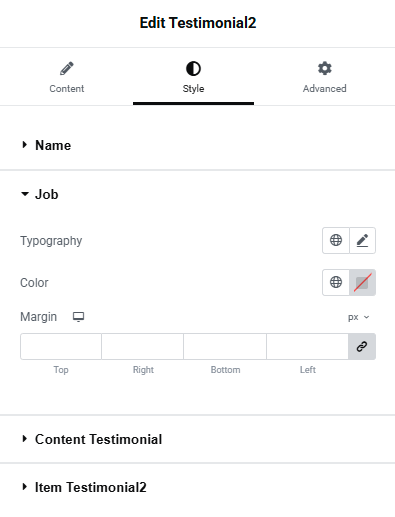The image size is (395, 517).
Task: Click the Advanced tab gear icon
Action: click(324, 68)
